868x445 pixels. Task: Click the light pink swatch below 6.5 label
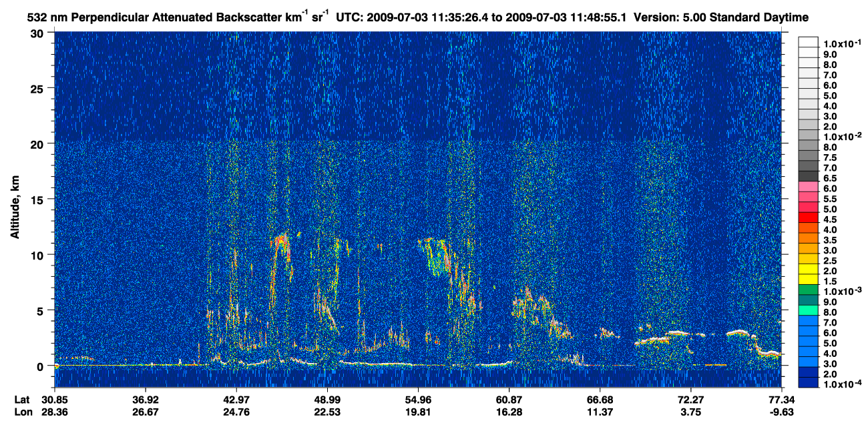(x=808, y=187)
